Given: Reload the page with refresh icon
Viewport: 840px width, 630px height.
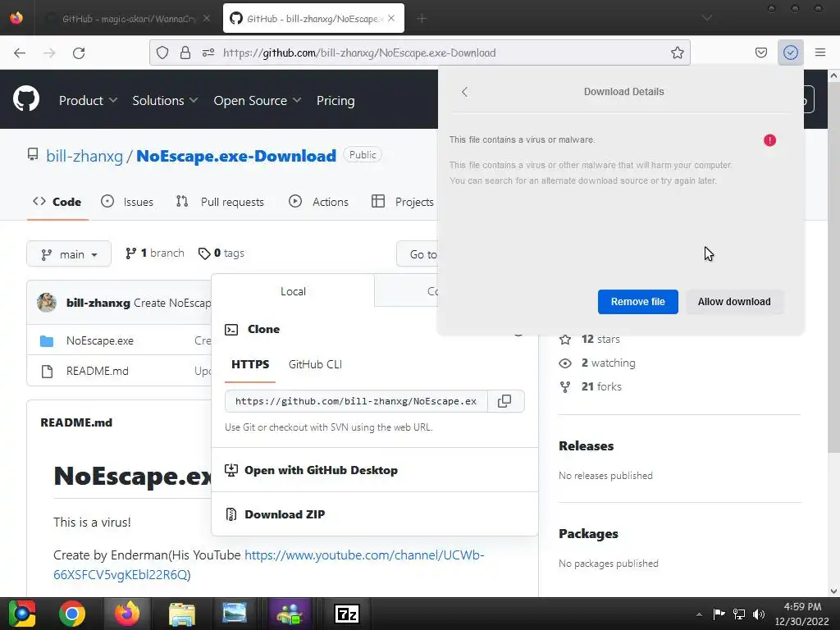Looking at the screenshot, I should coord(79,52).
